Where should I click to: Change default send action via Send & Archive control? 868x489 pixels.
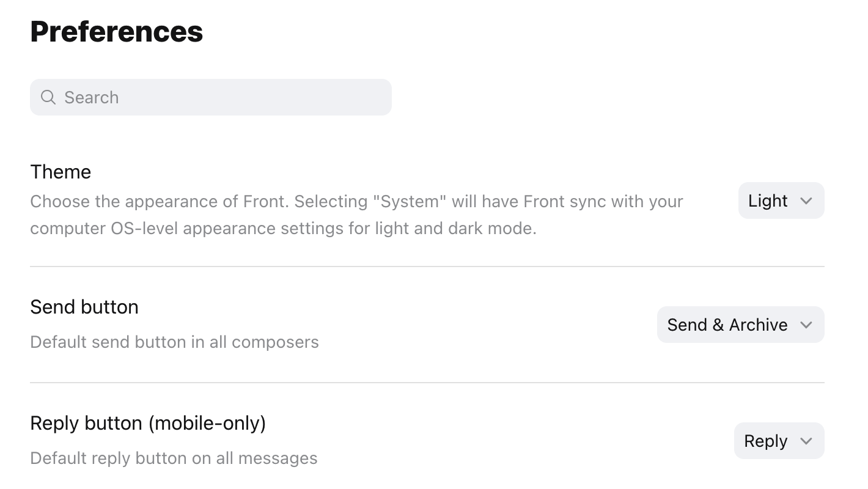(740, 325)
